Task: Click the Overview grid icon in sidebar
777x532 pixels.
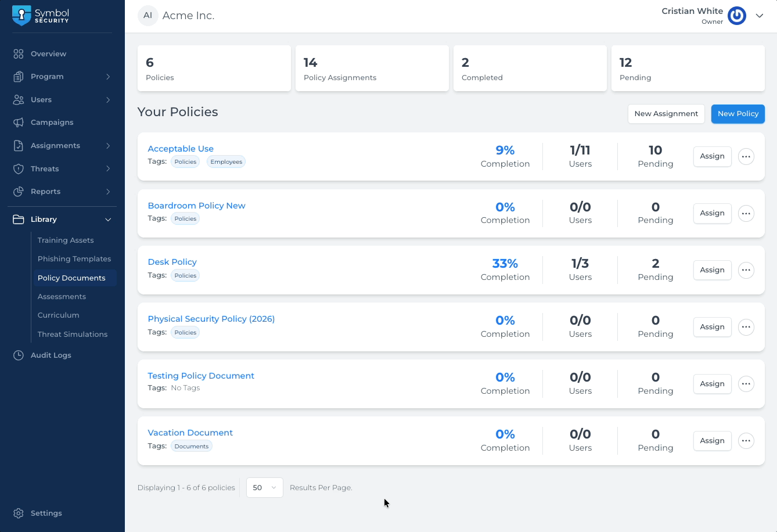Action: point(19,54)
